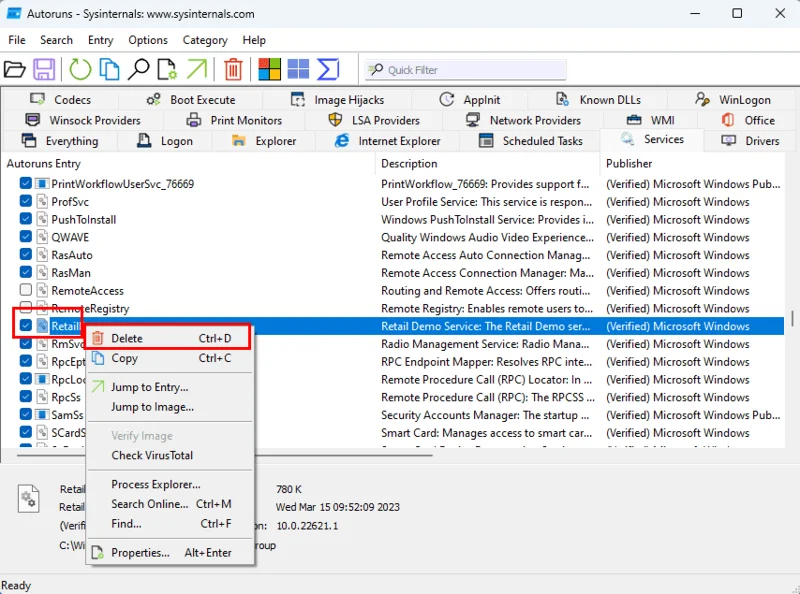The height and width of the screenshot is (594, 800).
Task: Click the Quick Filter search box
Action: pyautogui.click(x=465, y=70)
